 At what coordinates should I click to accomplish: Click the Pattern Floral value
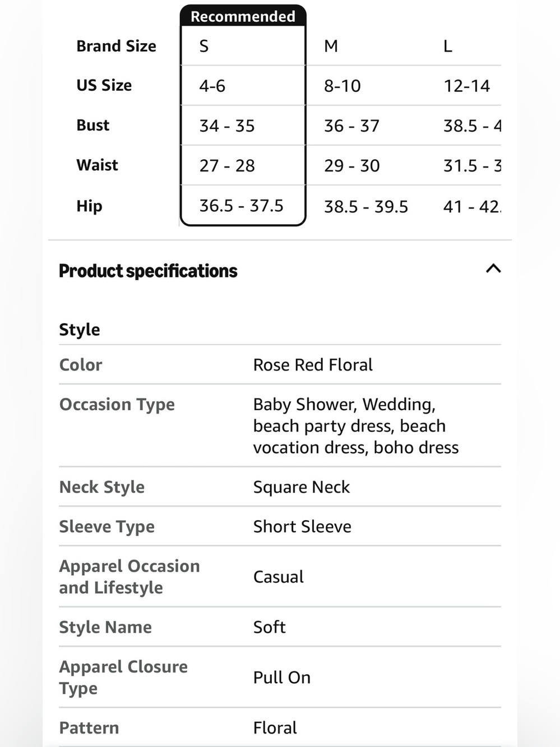pos(275,728)
